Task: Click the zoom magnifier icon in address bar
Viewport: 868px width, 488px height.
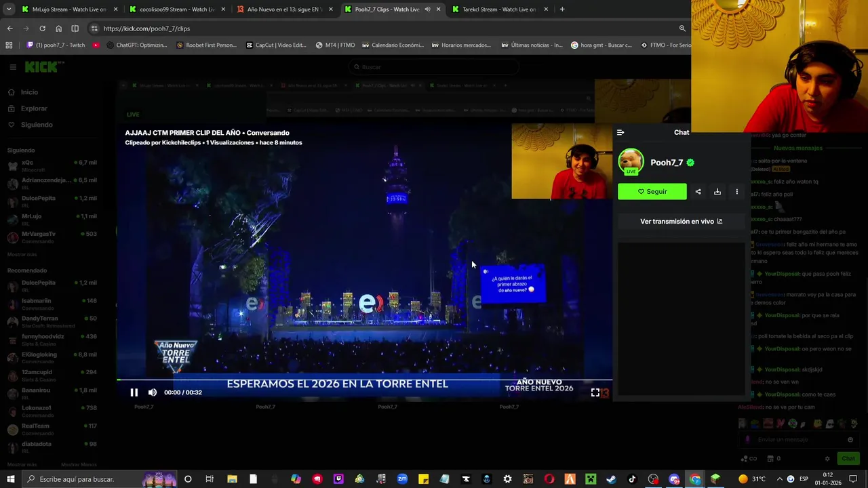Action: tap(682, 28)
